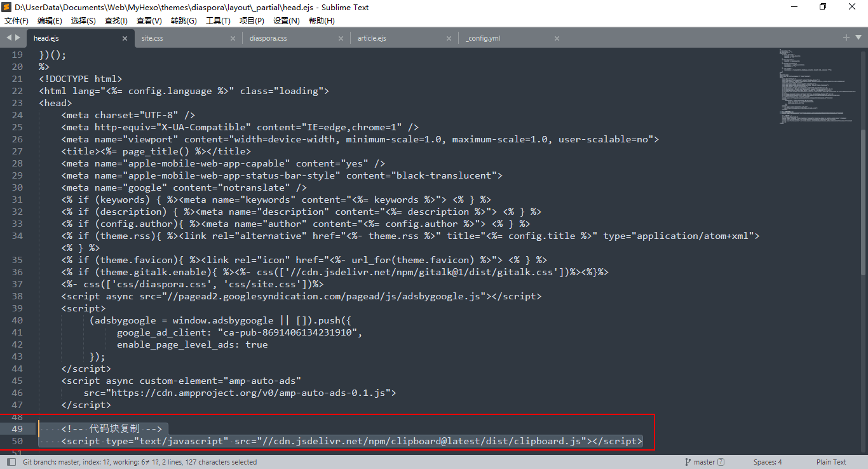Place cursor on <!DOCTYPE html> line
The width and height of the screenshot is (868, 469).
coord(81,79)
